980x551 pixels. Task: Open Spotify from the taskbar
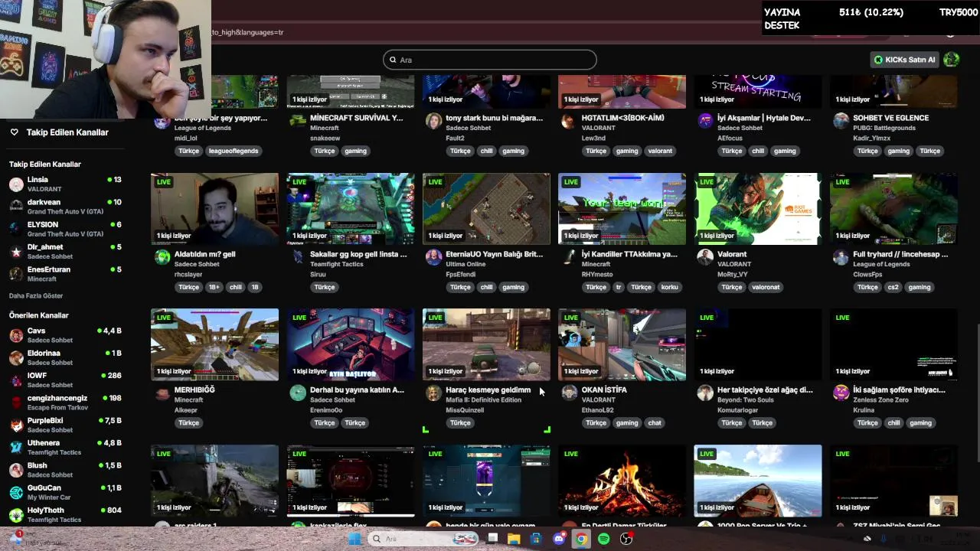click(604, 539)
